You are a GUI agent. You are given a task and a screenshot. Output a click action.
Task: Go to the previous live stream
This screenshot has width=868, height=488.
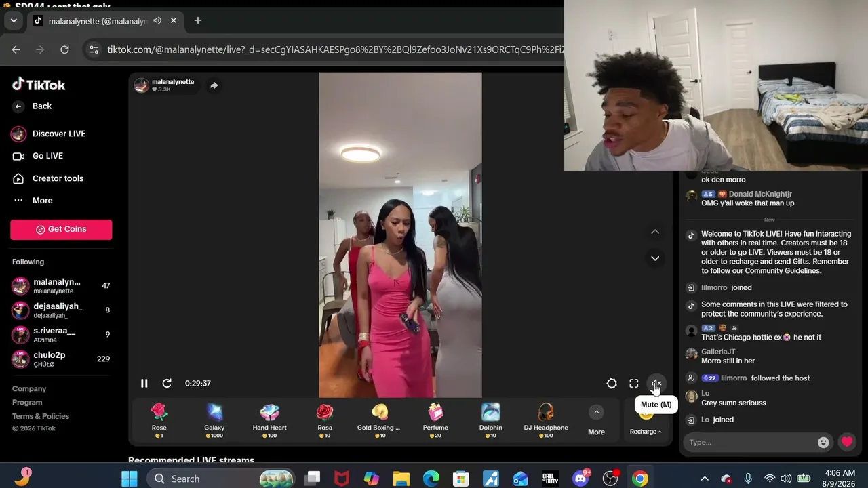tap(655, 232)
